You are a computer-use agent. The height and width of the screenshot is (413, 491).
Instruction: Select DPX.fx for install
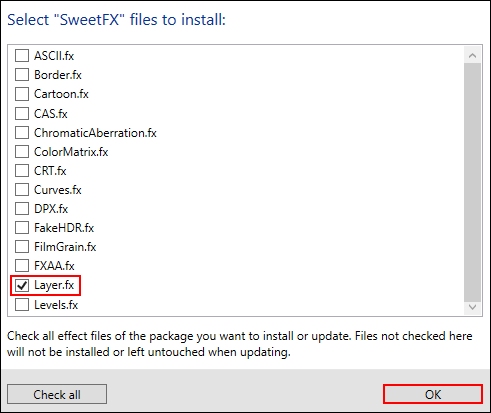pyautogui.click(x=22, y=209)
